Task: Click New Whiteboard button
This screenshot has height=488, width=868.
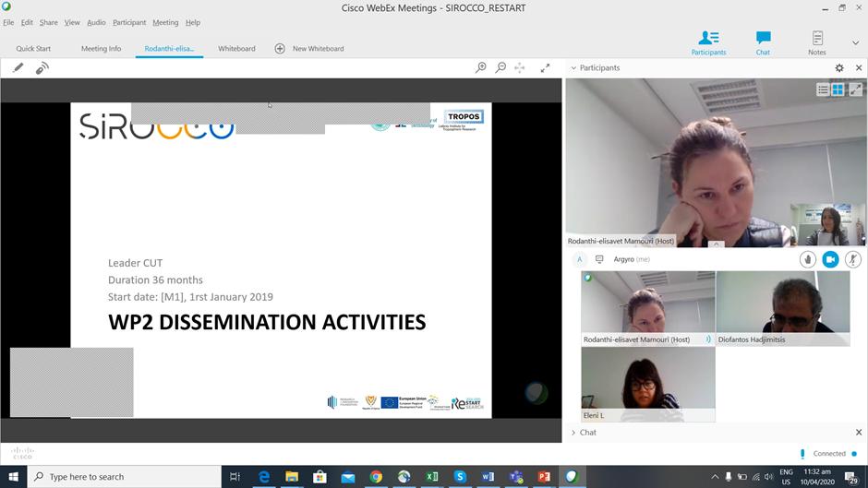Action: [x=309, y=49]
